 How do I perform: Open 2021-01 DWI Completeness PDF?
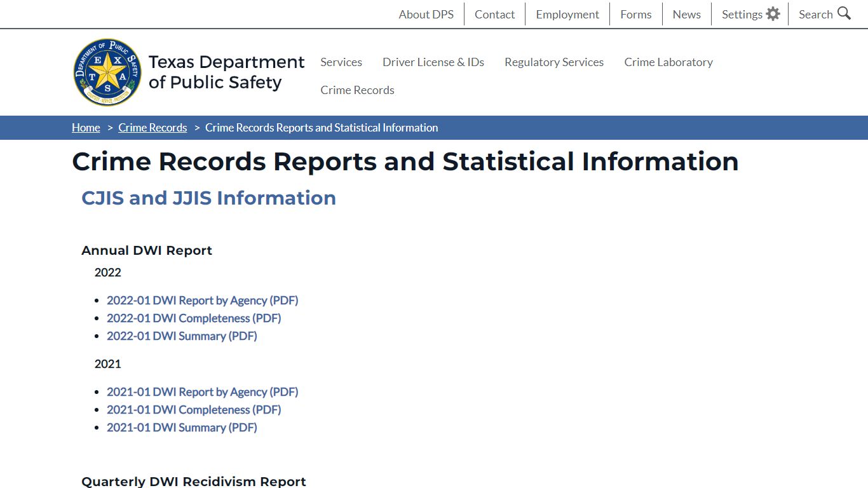click(x=194, y=409)
